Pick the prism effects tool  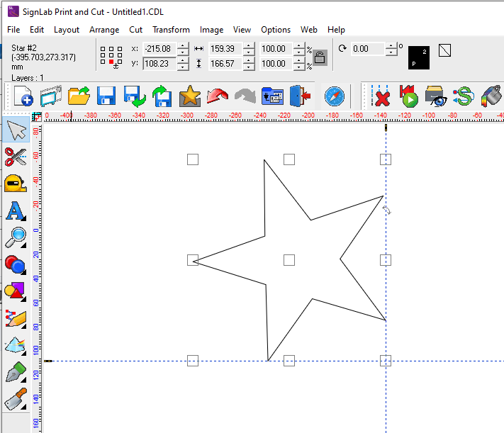click(x=16, y=346)
